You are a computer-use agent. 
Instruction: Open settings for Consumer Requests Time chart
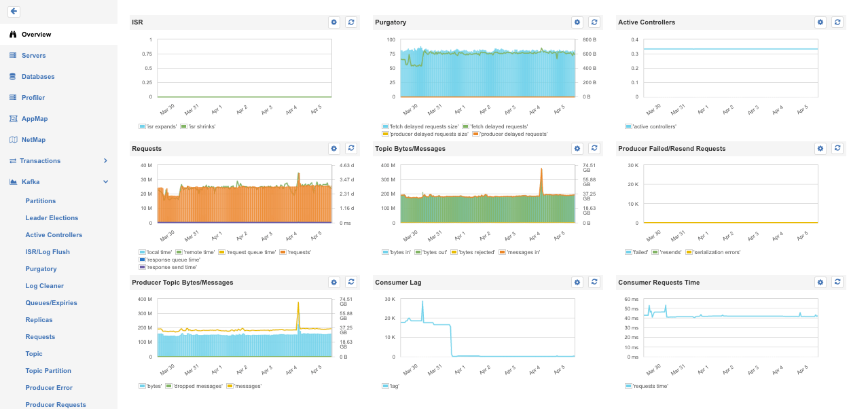(820, 282)
